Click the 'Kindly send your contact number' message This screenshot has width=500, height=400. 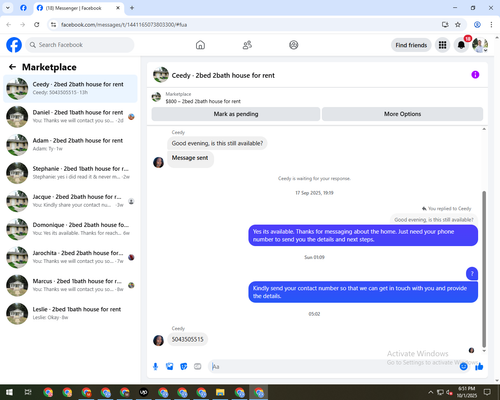(x=363, y=292)
